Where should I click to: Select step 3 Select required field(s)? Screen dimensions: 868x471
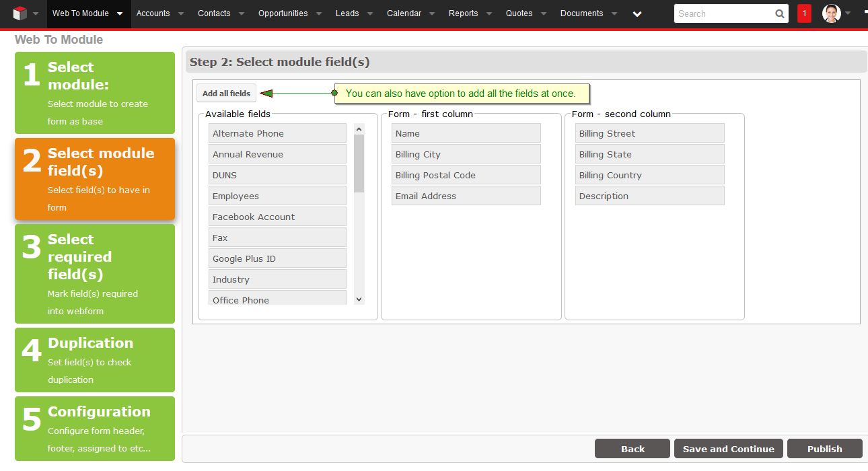(x=95, y=274)
